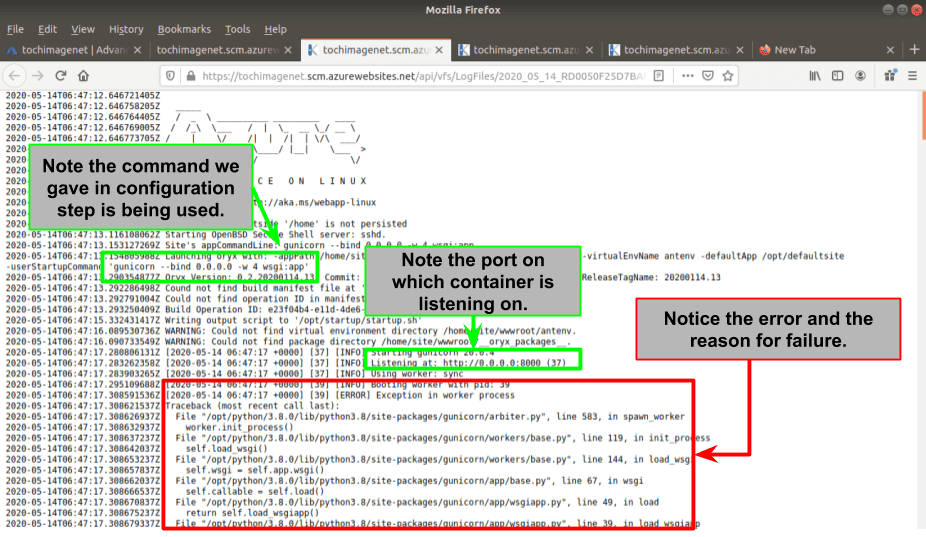Close the second tochimagenet.scm.azurew tab
Image resolution: width=926 pixels, height=537 pixels.
pos(288,50)
